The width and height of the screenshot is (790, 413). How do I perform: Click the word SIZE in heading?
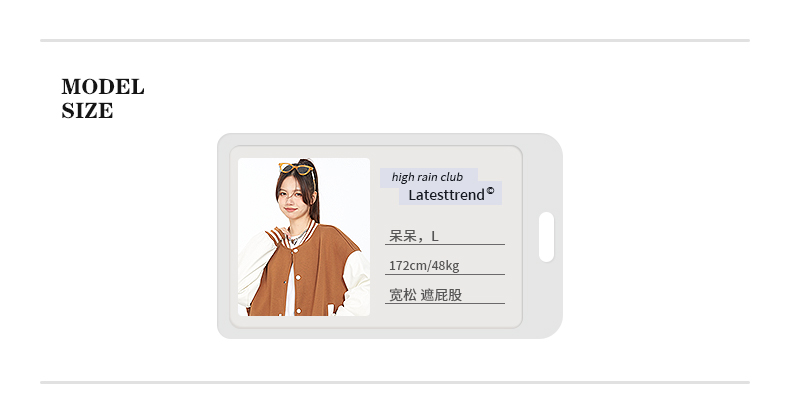pyautogui.click(x=87, y=111)
